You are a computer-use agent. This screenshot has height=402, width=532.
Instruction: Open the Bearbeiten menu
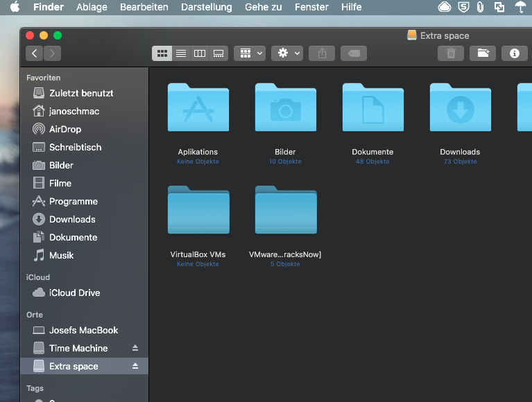point(144,7)
